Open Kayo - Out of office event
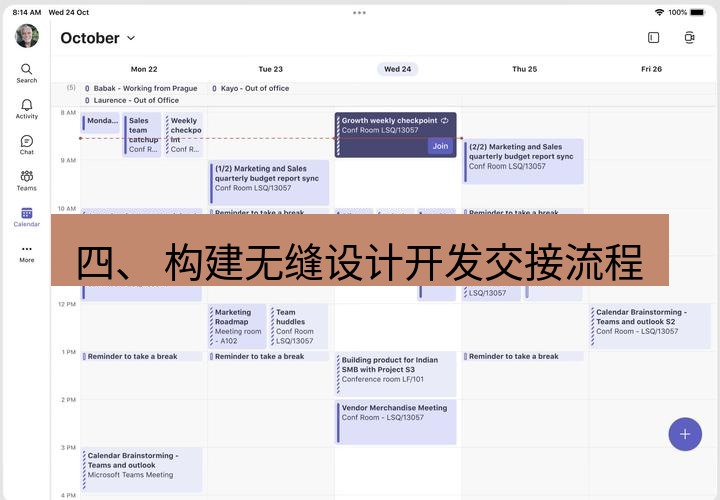 coord(251,88)
